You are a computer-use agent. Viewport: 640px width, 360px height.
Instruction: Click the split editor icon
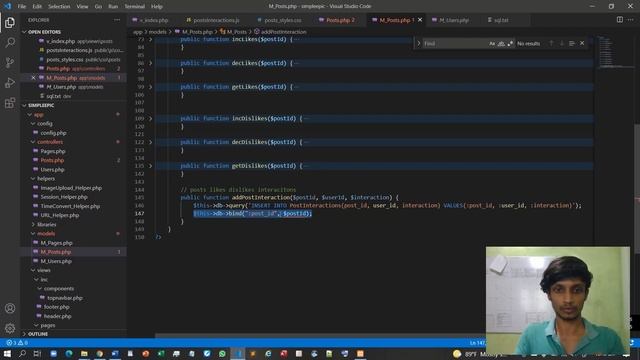point(620,20)
